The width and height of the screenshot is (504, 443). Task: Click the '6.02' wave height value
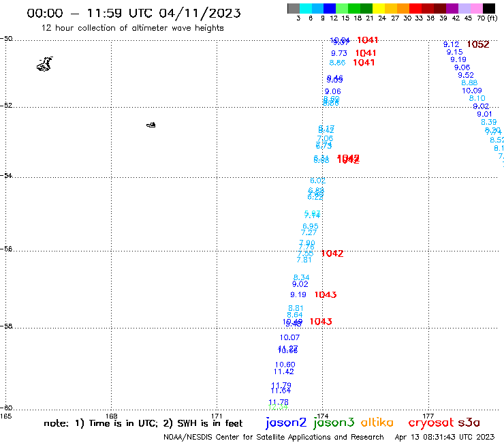(x=317, y=181)
